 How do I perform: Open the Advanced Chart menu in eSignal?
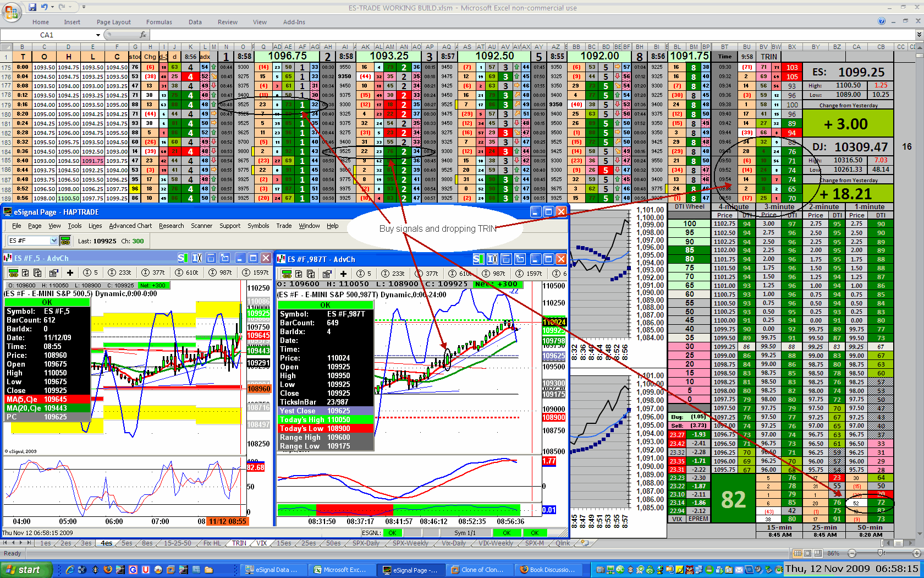(x=130, y=226)
